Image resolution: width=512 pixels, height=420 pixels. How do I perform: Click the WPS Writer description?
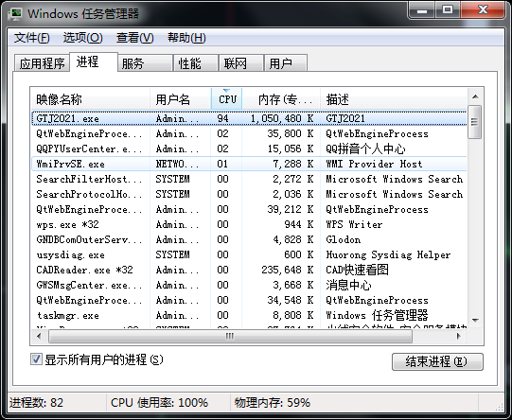(x=354, y=224)
